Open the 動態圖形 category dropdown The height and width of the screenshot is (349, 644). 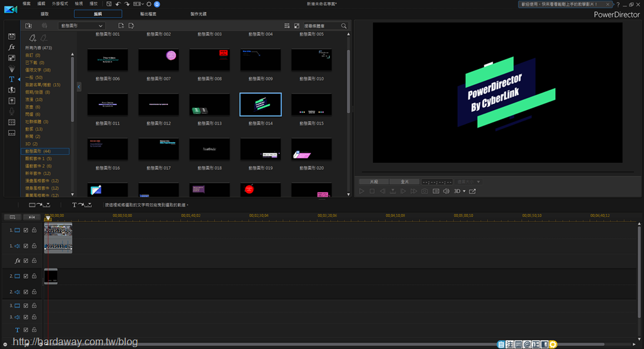click(81, 25)
